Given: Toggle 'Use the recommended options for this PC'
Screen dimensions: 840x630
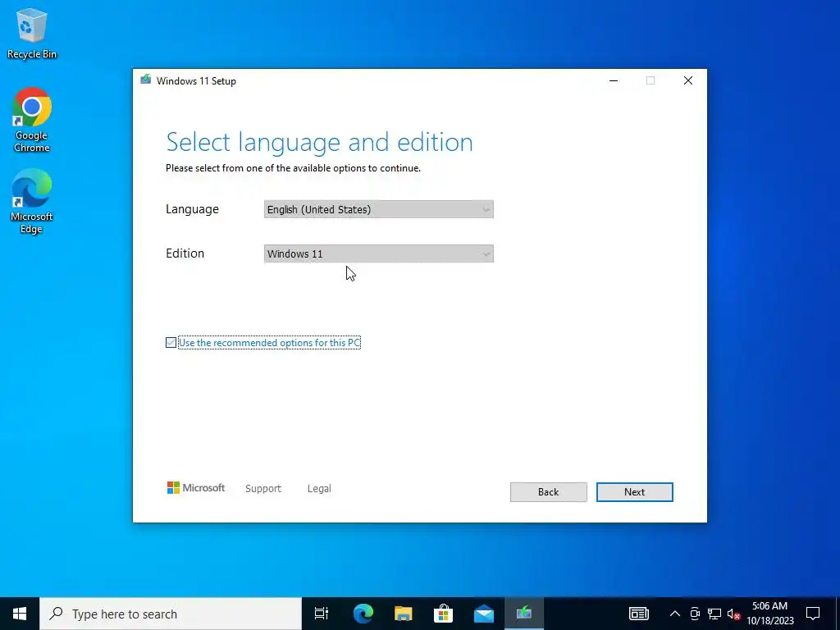Looking at the screenshot, I should [x=263, y=342].
